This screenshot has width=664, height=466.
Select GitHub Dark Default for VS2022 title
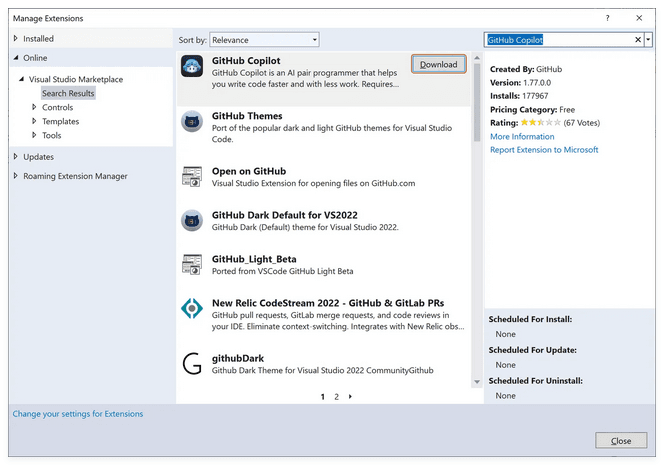point(285,215)
